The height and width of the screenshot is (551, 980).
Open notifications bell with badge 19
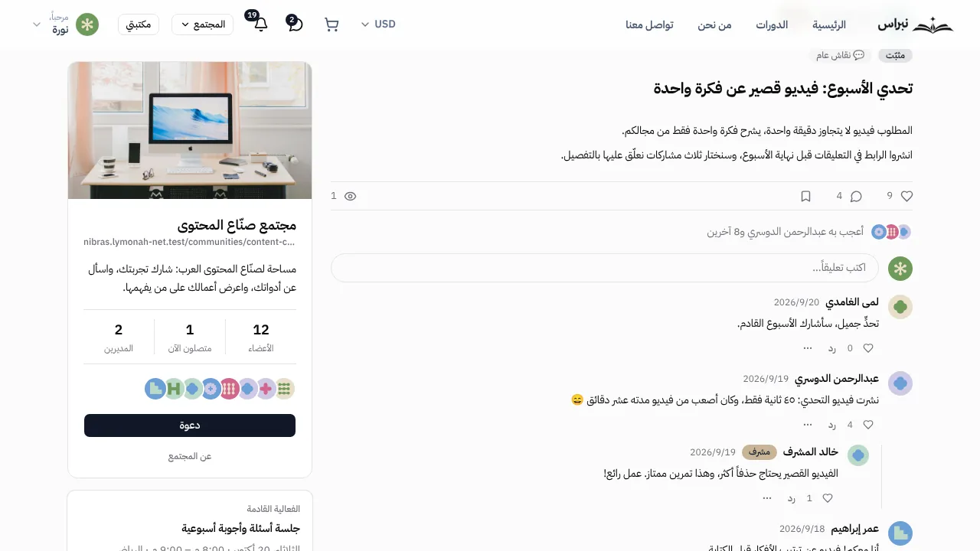click(260, 24)
